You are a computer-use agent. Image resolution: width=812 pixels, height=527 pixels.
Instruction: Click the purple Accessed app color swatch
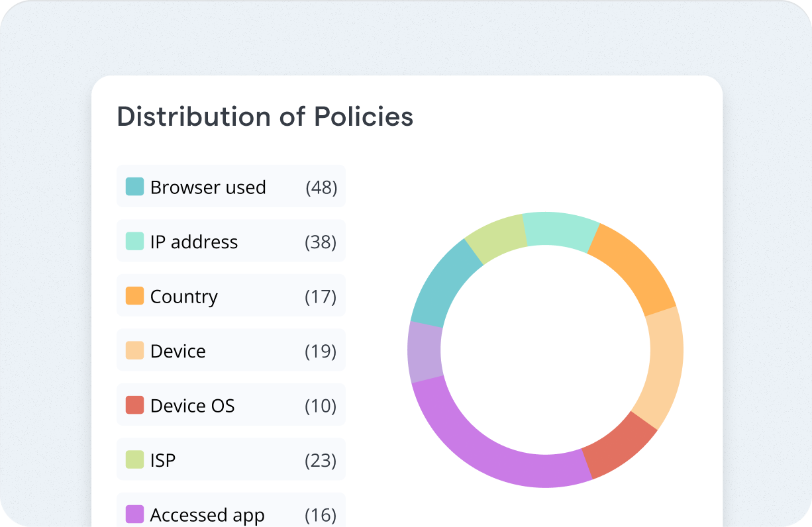[x=134, y=514]
